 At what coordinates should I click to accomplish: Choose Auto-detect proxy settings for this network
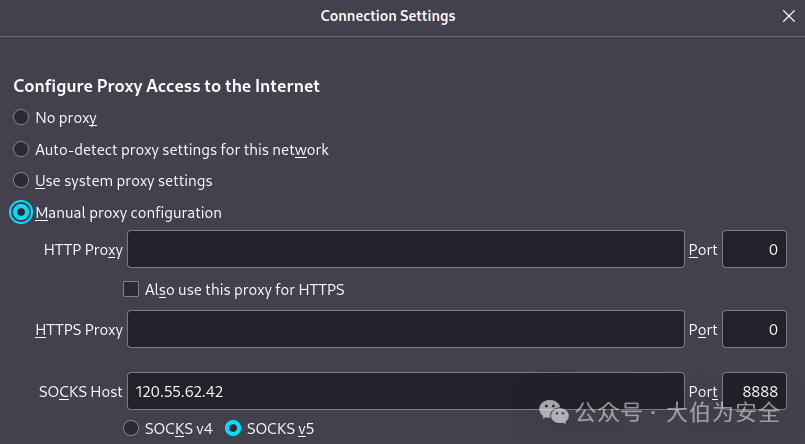(21, 150)
